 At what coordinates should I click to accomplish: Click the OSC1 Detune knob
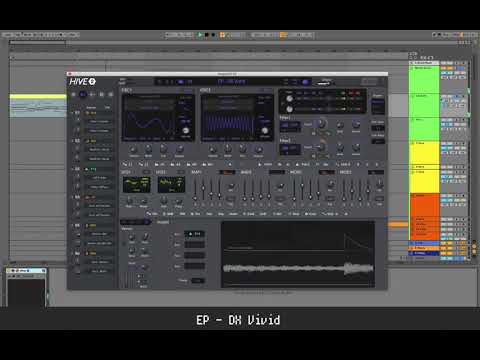pyautogui.click(x=179, y=149)
